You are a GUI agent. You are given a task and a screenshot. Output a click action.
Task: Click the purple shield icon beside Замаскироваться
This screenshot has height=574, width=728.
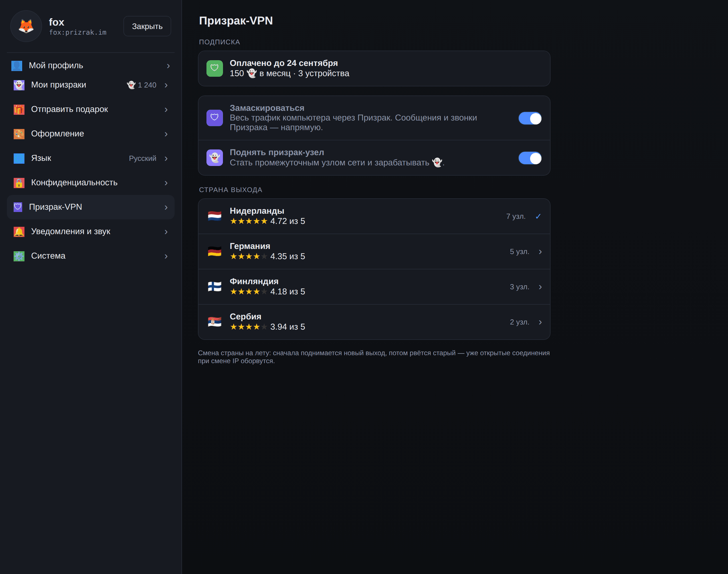point(214,118)
